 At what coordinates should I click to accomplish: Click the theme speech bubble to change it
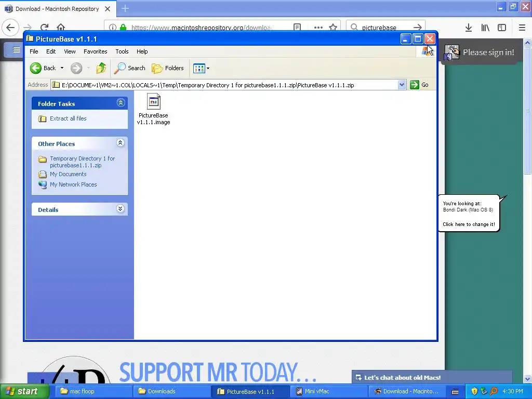coord(469,214)
